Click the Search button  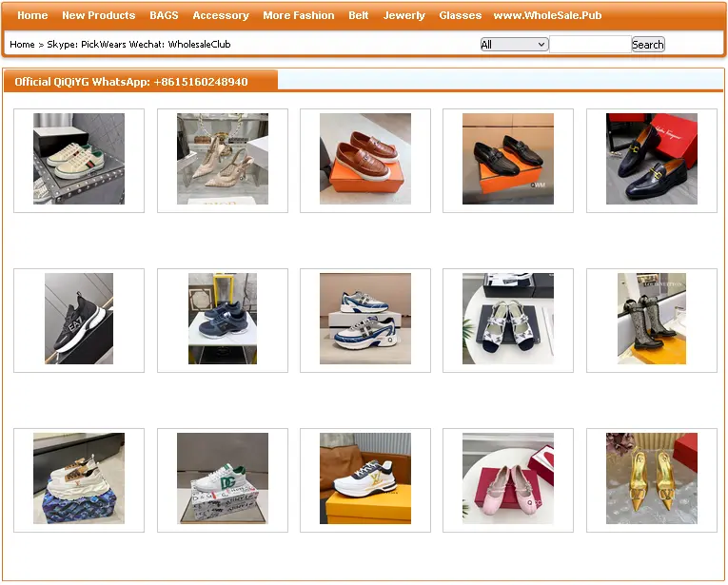(x=648, y=45)
